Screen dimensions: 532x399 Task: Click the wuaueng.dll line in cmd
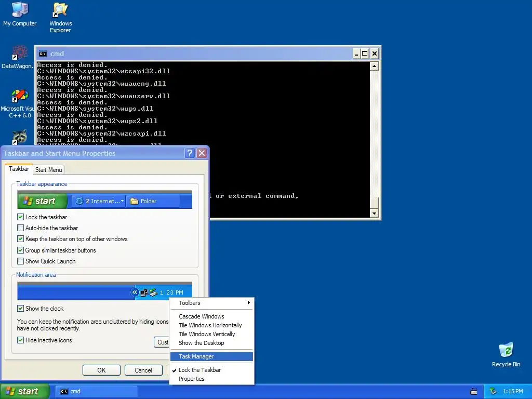(101, 84)
